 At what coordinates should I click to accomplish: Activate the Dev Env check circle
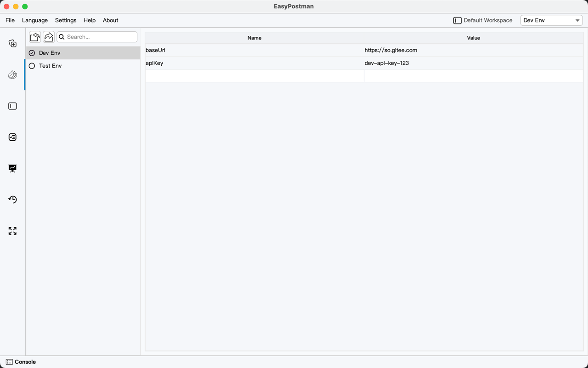pyautogui.click(x=32, y=53)
